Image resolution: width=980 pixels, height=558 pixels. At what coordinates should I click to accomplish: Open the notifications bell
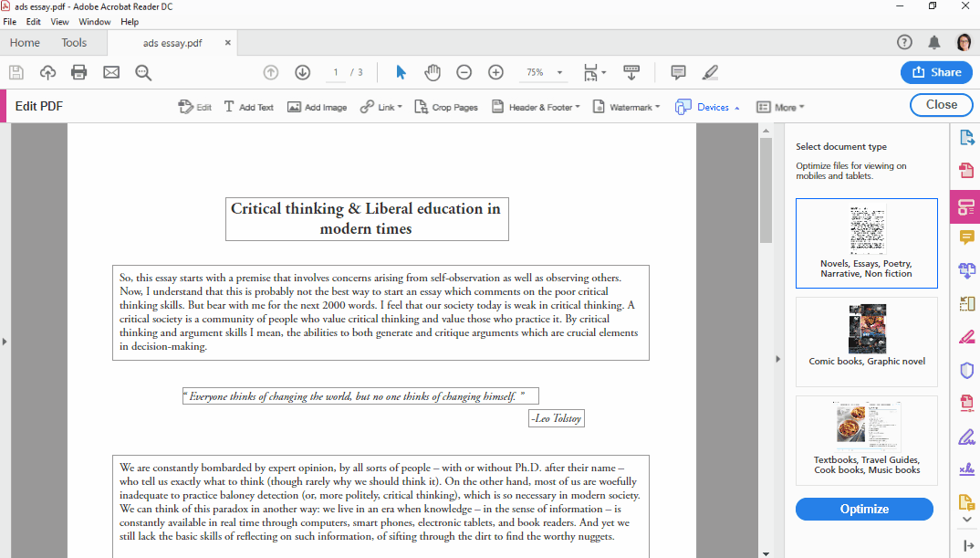click(933, 43)
